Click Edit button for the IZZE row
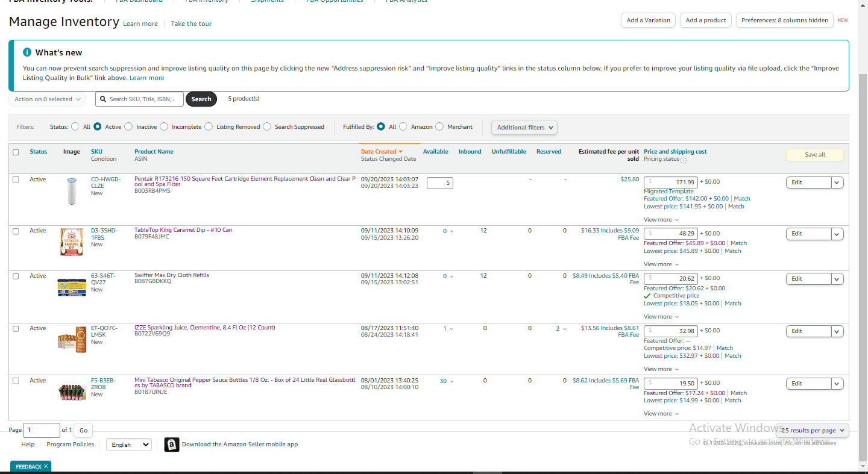Screen dimensions: 868x474 808,331
